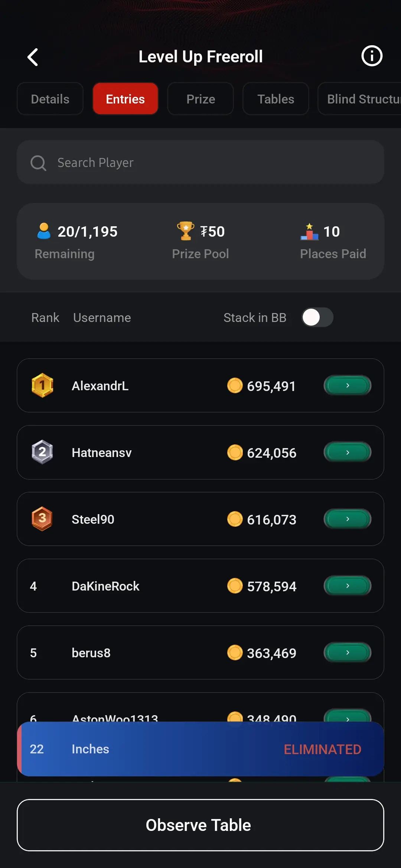This screenshot has width=401, height=868.
Task: Expand Hatneansv's entry with green arrow
Action: [x=348, y=452]
